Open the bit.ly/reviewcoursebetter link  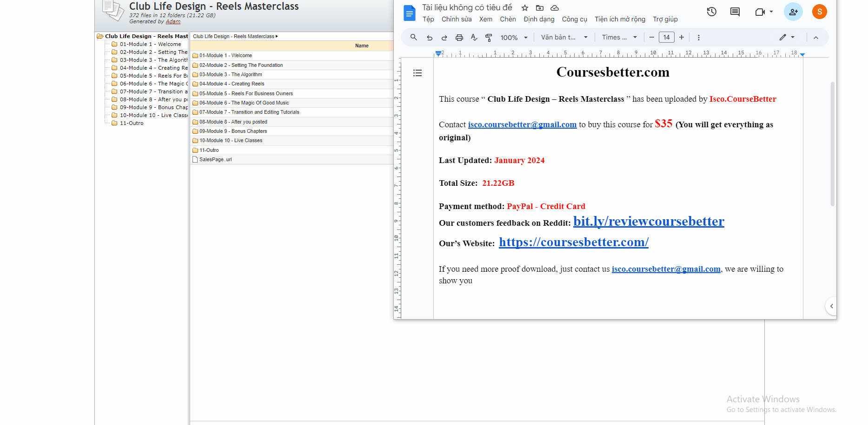(x=648, y=222)
